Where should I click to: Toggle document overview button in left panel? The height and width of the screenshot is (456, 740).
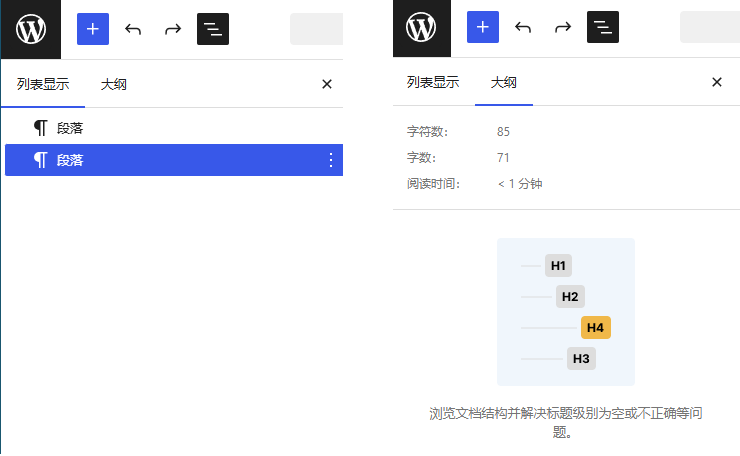click(213, 29)
